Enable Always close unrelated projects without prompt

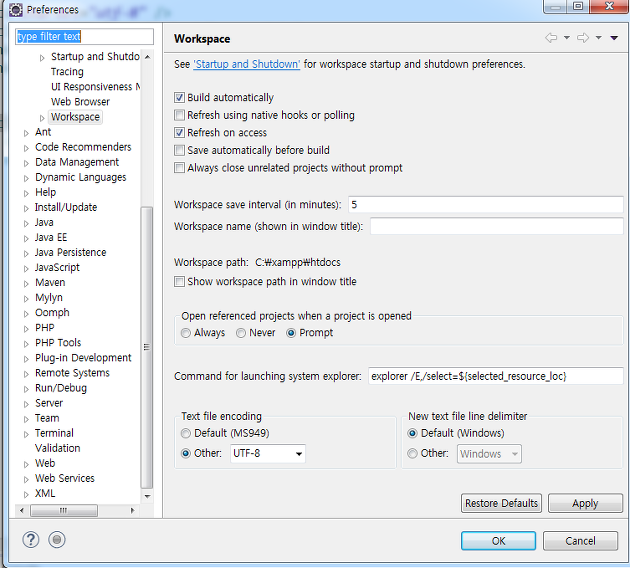pos(179,168)
